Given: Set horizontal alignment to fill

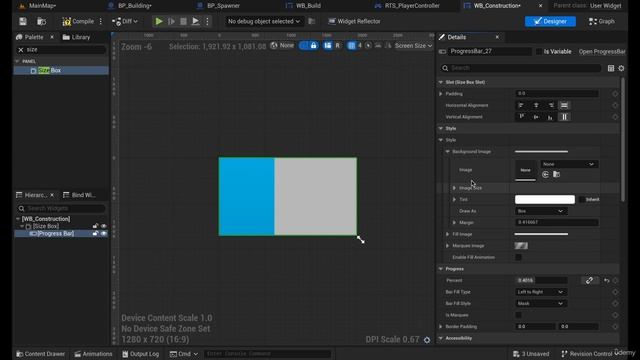Looking at the screenshot, I should pos(564,105).
